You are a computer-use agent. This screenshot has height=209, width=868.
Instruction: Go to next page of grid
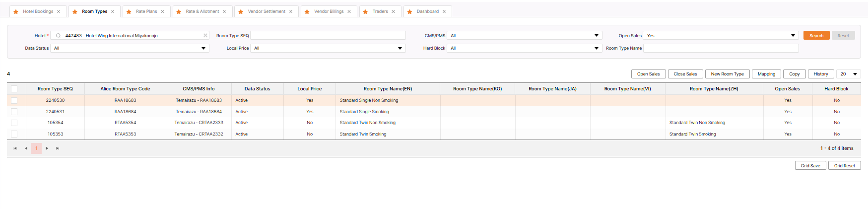(47, 148)
